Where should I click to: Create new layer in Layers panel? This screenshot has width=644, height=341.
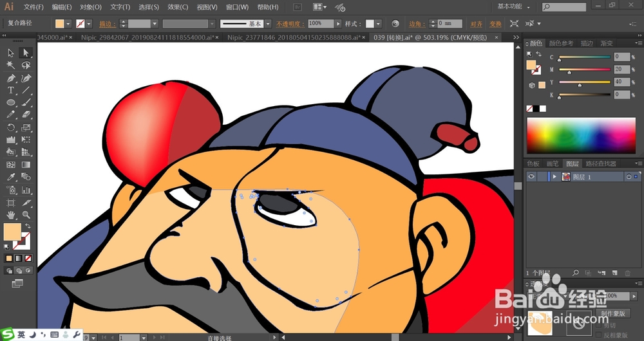click(x=614, y=273)
